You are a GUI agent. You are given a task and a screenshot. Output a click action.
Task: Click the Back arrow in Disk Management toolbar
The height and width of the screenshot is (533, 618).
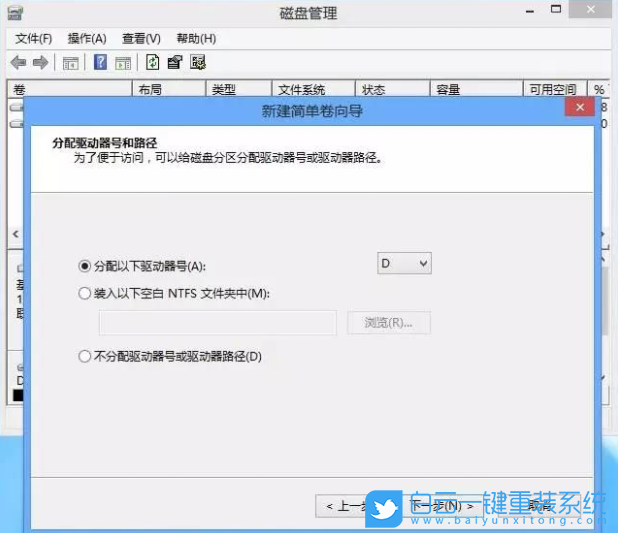(18, 62)
